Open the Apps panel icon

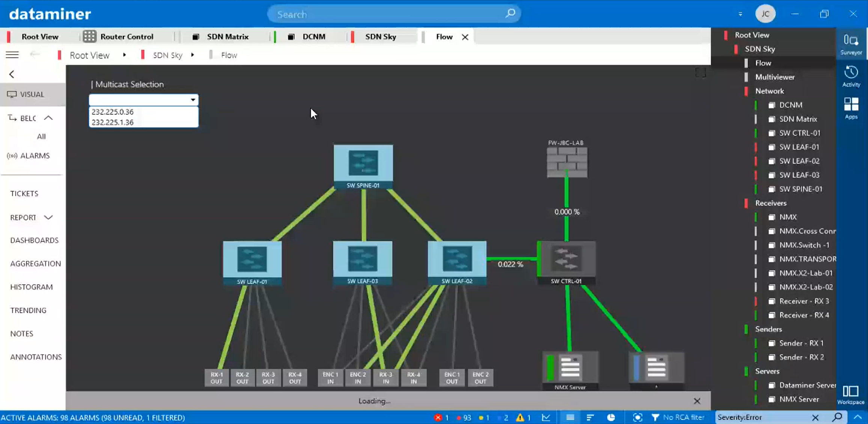(x=851, y=108)
